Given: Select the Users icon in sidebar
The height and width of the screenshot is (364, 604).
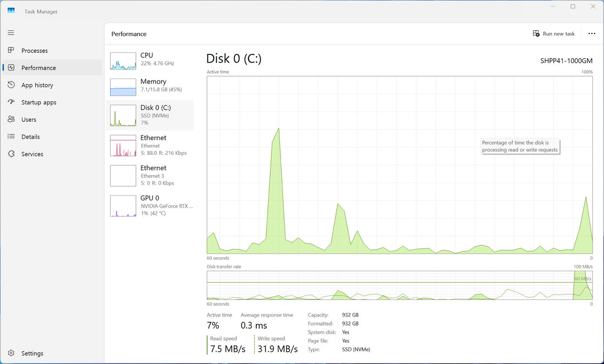Looking at the screenshot, I should (11, 119).
